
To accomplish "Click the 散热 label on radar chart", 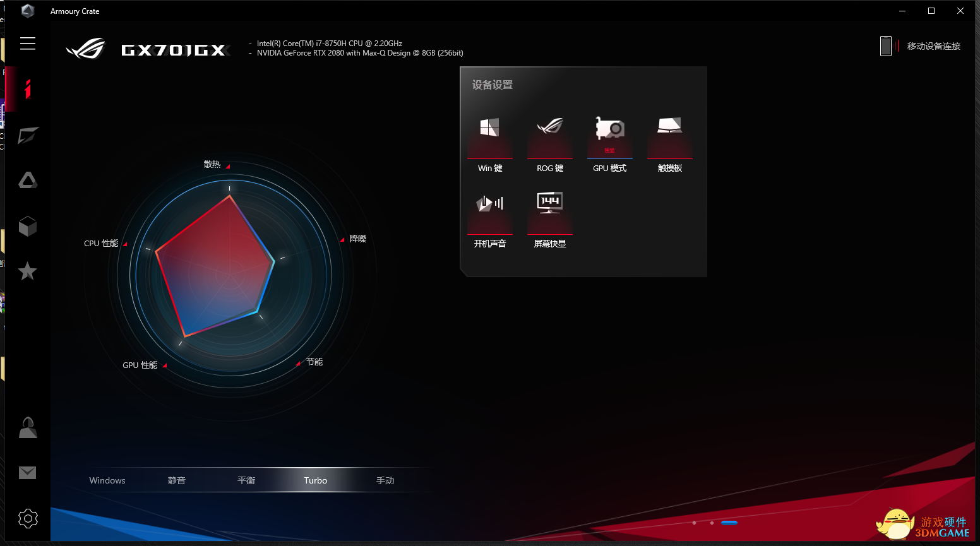I will [x=212, y=164].
